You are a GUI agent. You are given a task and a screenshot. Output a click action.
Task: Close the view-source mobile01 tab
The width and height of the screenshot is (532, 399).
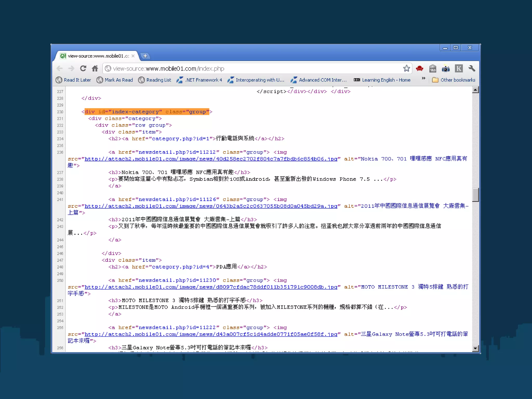[x=133, y=56]
